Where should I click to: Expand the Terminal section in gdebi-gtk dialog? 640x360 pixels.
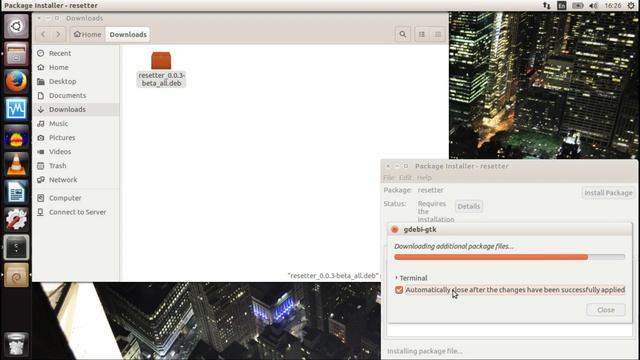pyautogui.click(x=411, y=278)
